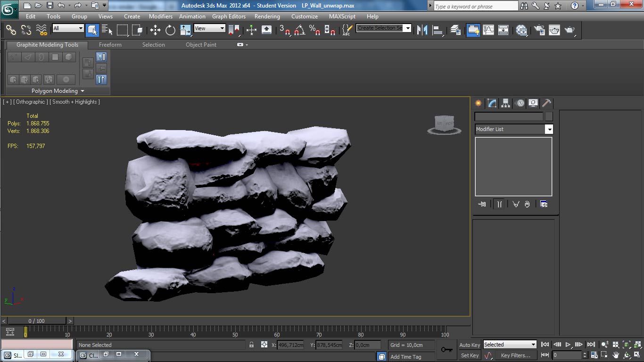Click the Render Production teapot icon
The width and height of the screenshot is (644, 362).
(x=570, y=30)
